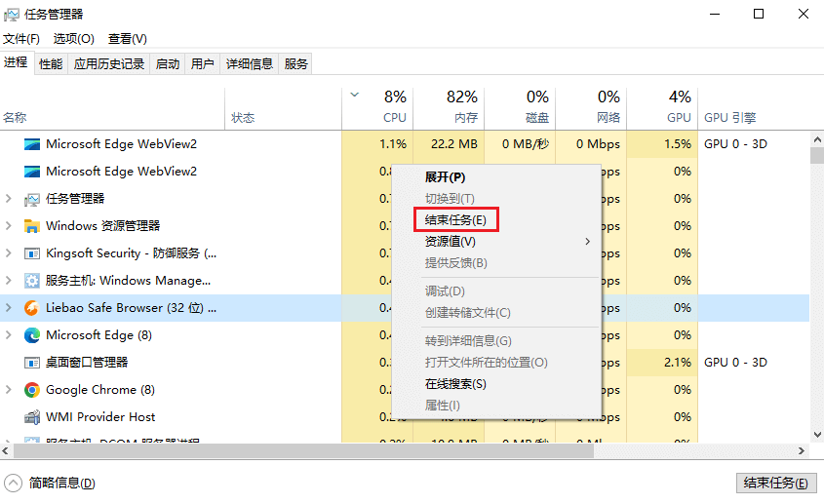
Task: Click the sort chevron above CPU column
Action: [355, 95]
